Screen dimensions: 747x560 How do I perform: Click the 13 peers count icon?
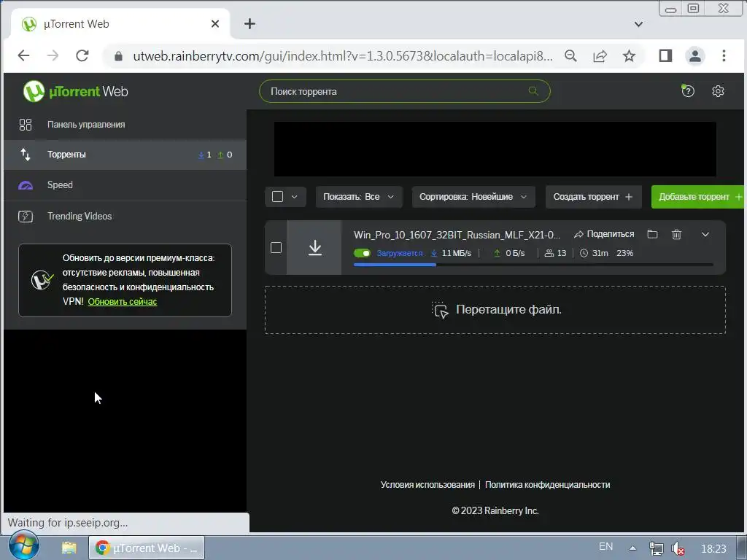click(x=549, y=253)
